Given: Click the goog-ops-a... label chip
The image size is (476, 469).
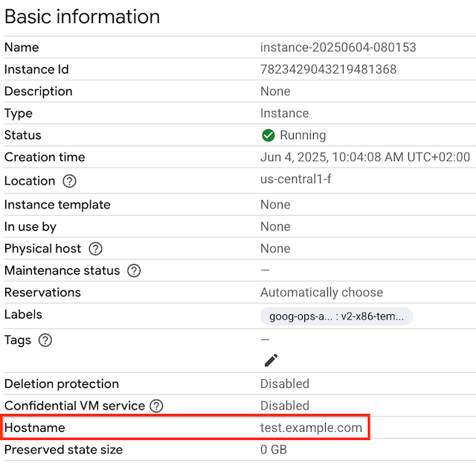Looking at the screenshot, I should coord(336,316).
